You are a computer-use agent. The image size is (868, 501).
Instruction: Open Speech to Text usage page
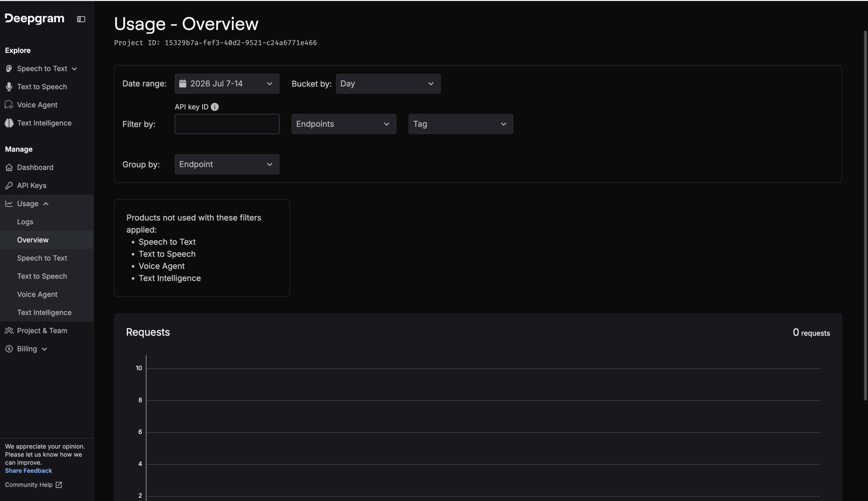coord(42,258)
